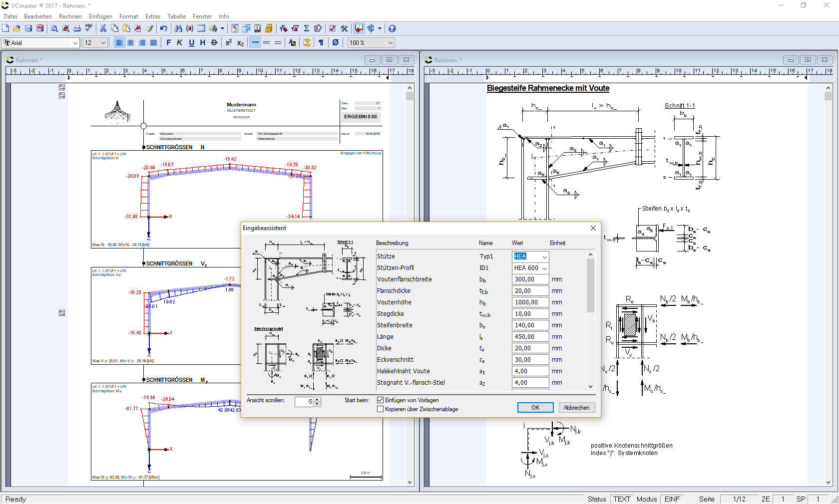Click the PDF export icon
839x504 pixels.
tap(40, 28)
